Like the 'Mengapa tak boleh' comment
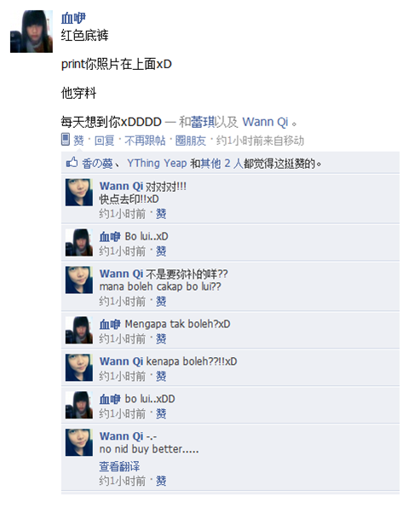This screenshot has height=531, width=420. [161, 338]
